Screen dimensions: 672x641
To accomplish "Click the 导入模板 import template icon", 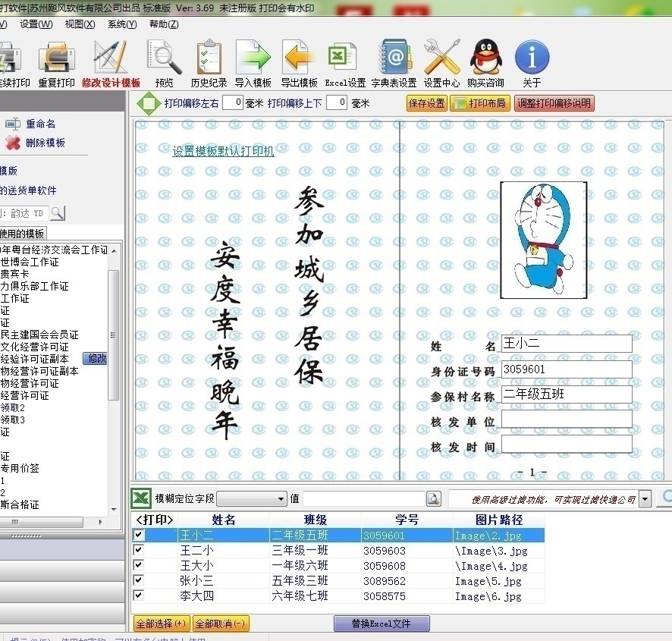I will tap(253, 61).
